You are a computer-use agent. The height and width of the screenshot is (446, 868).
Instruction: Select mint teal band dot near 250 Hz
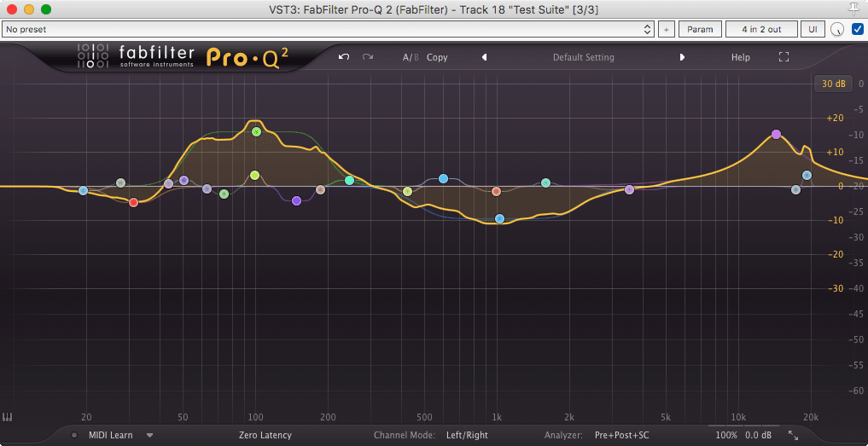[x=349, y=181]
